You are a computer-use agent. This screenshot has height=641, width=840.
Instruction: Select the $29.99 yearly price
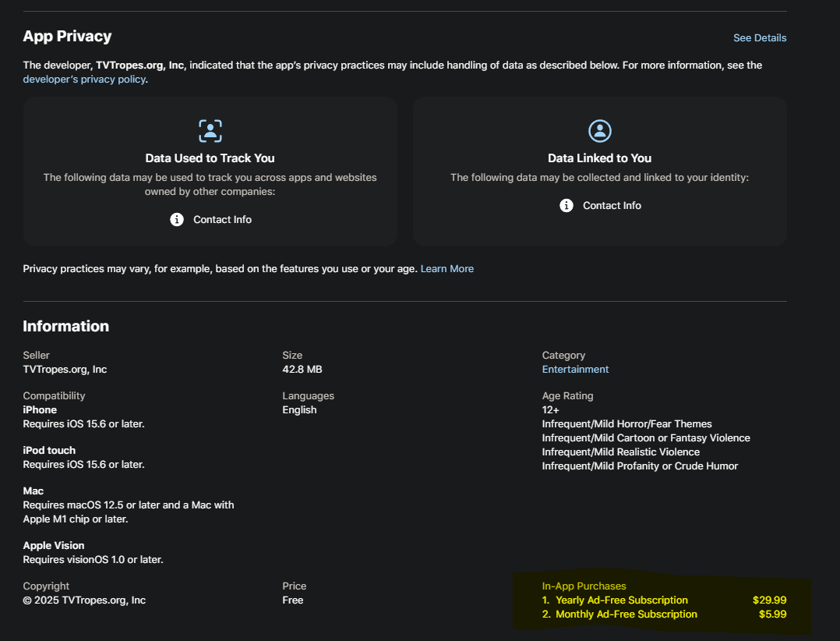[769, 600]
